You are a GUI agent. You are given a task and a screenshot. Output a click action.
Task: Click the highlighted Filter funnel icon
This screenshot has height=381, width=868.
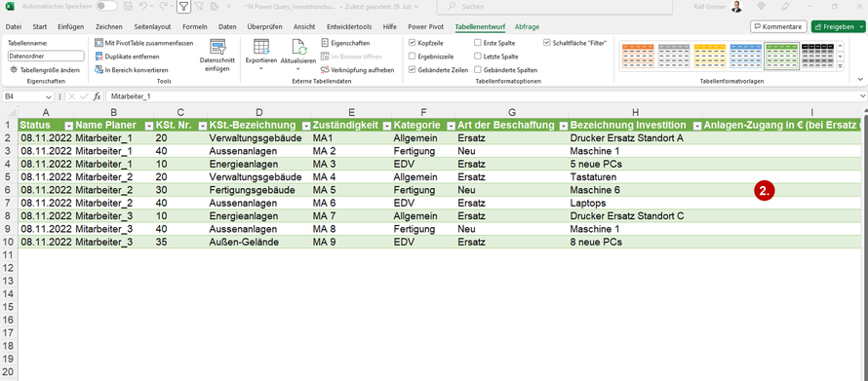[x=183, y=7]
